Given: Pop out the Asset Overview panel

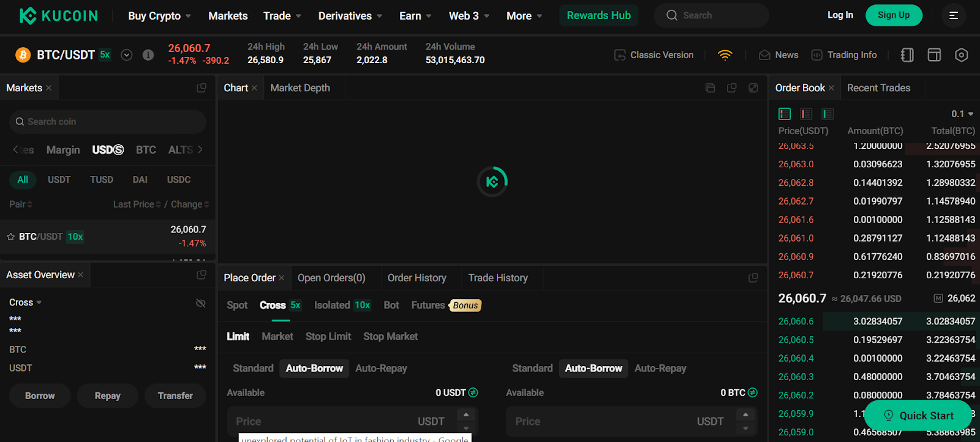Looking at the screenshot, I should pos(202,275).
